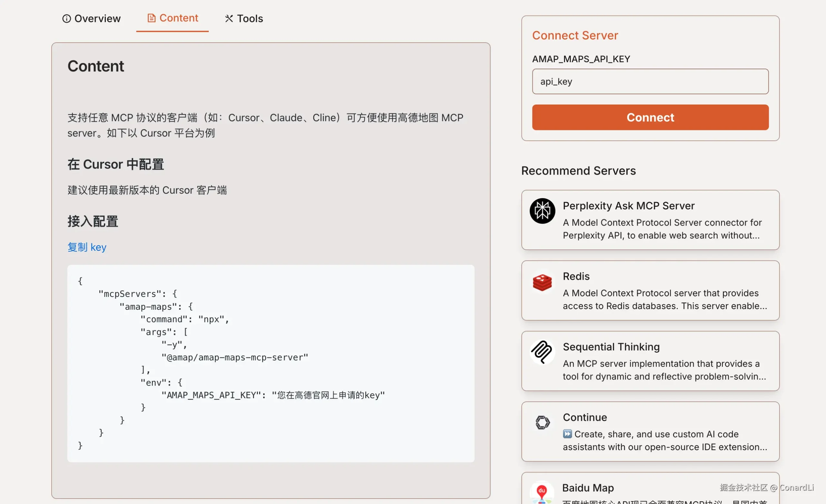Switch to the Overview tab

pos(91,18)
